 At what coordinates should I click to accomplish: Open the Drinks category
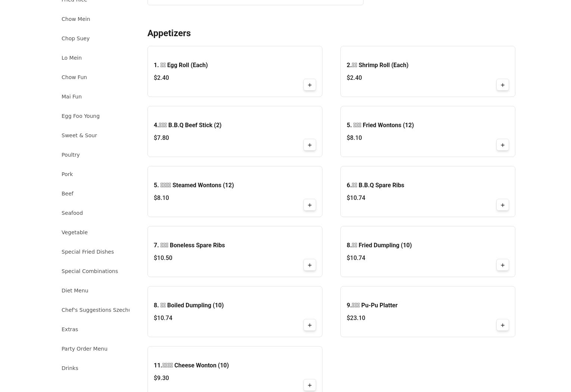coord(70,368)
